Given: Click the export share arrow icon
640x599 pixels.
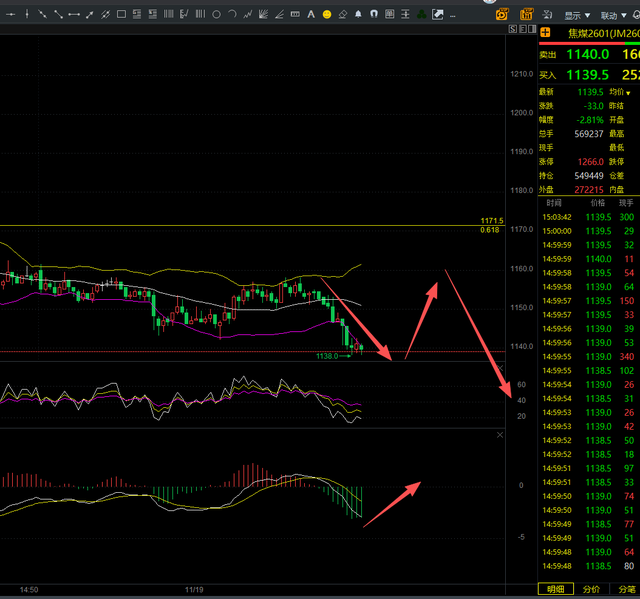Looking at the screenshot, I should coord(438,15).
